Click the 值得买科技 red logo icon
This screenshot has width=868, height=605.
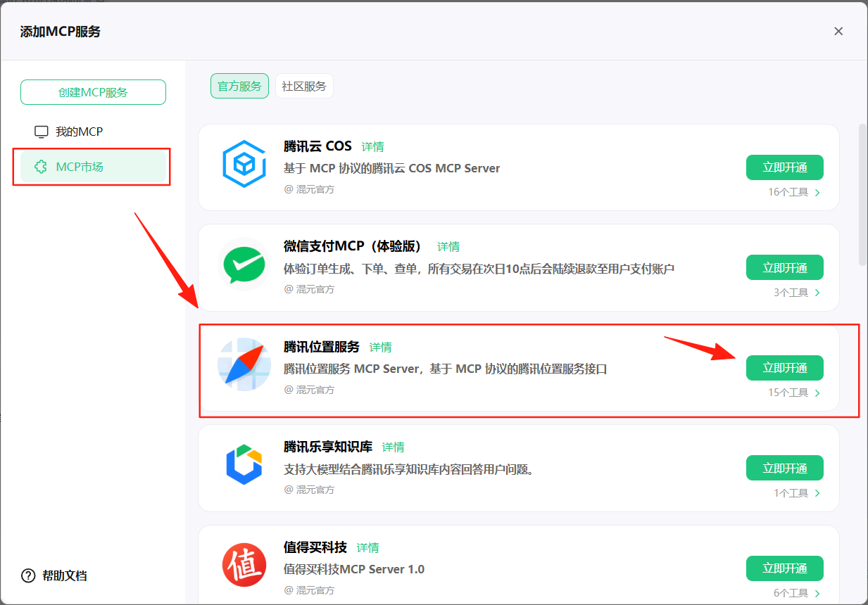coord(244,566)
